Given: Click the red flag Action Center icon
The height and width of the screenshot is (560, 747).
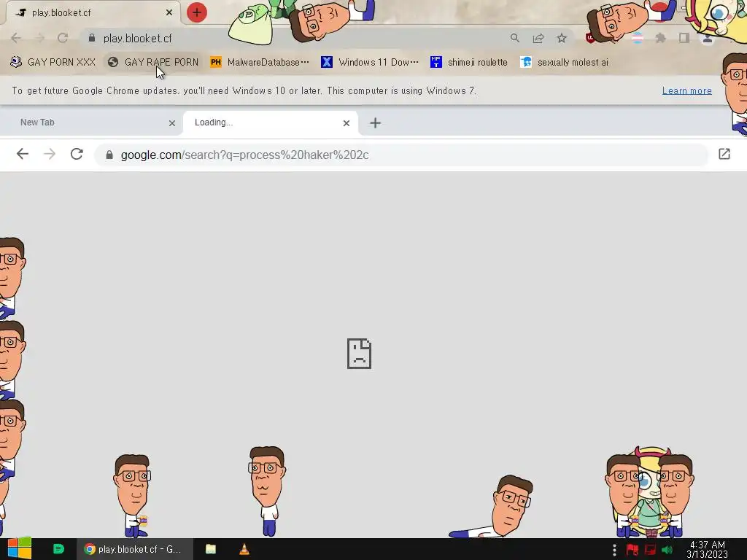Looking at the screenshot, I should coord(632,550).
